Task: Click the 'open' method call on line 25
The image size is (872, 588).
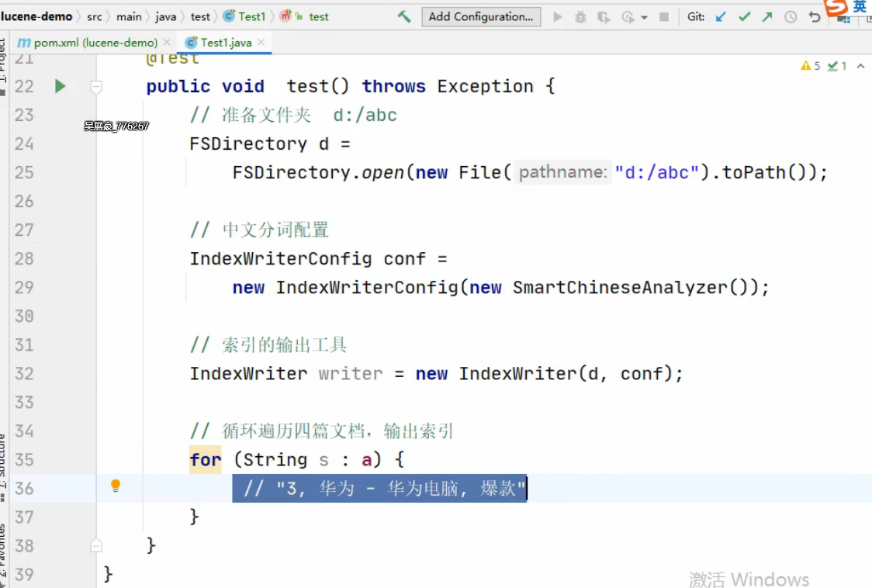Action: coord(382,172)
